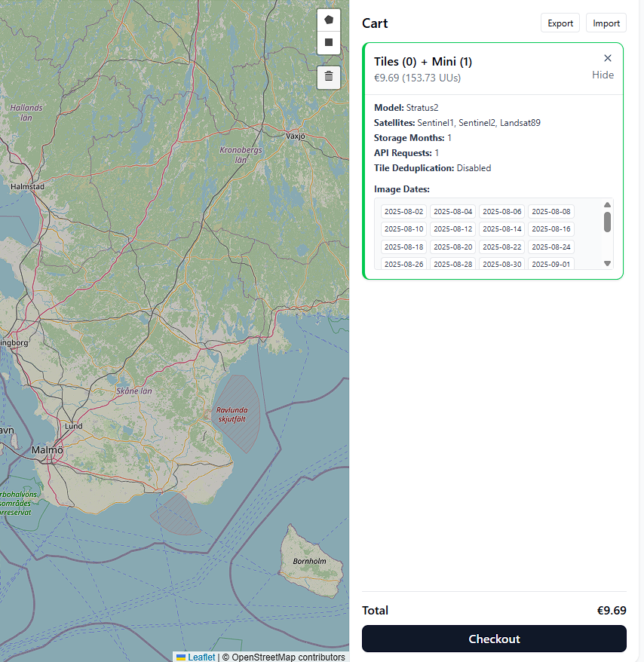This screenshot has width=644, height=662.
Task: Click Bornholm island on the map
Action: 311,561
